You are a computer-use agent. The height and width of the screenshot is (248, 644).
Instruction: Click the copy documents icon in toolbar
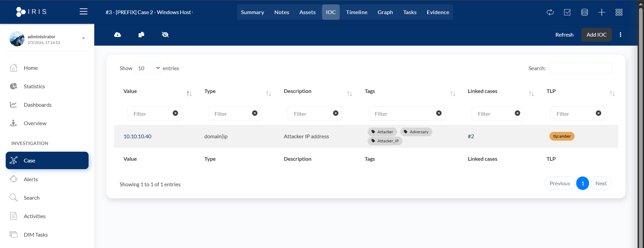141,35
